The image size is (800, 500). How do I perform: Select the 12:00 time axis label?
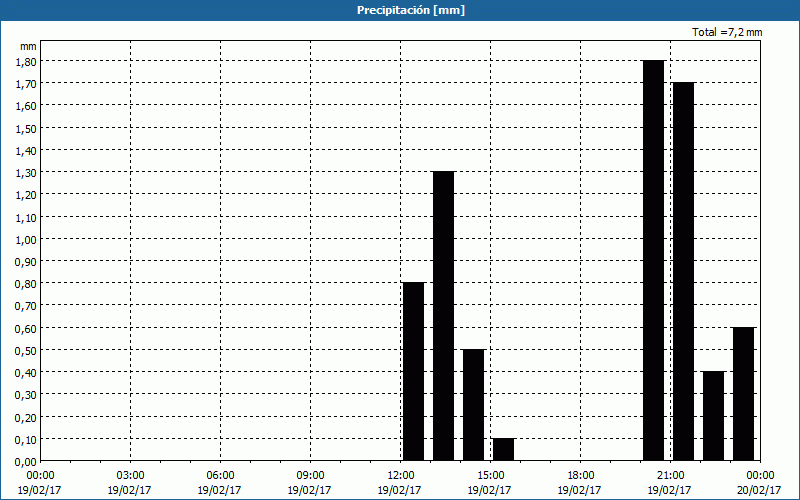click(401, 476)
